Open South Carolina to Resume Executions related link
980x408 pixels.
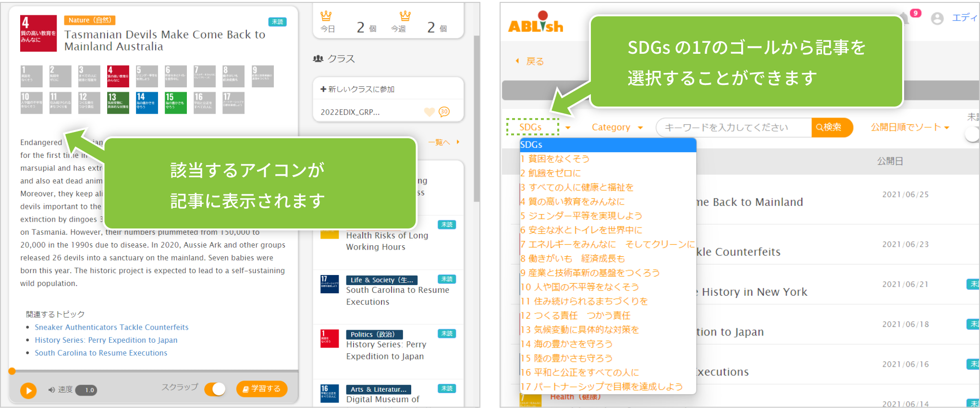pos(101,353)
